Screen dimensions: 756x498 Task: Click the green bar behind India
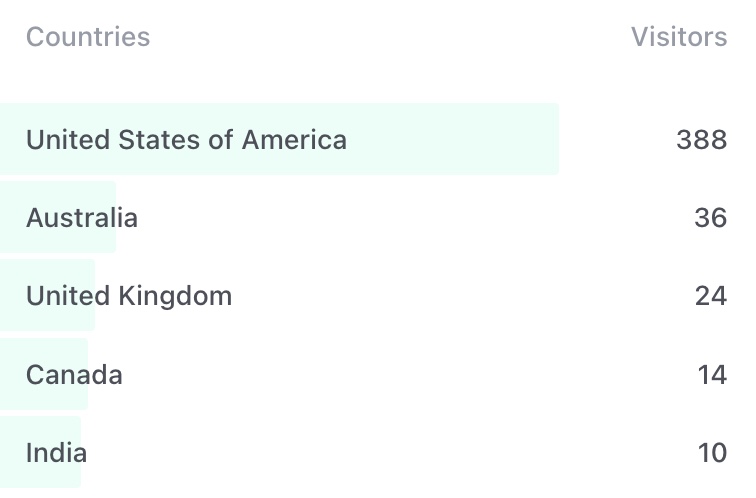[x=40, y=452]
